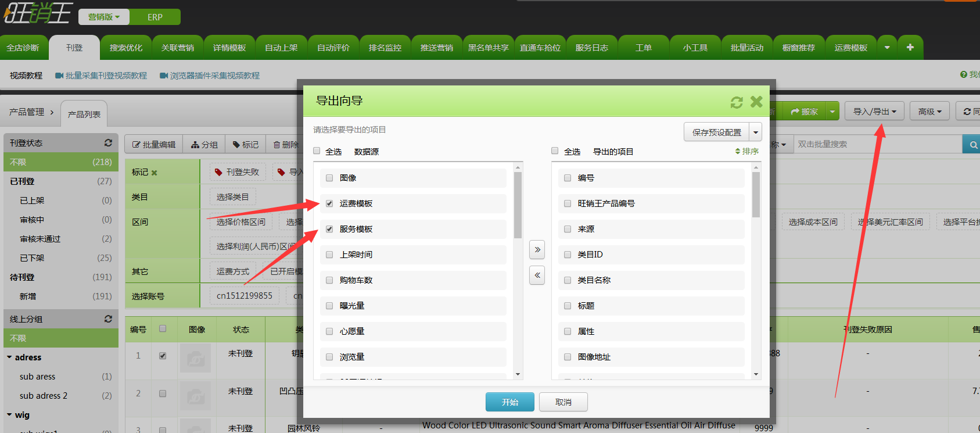Open row 1 product thumbnail

click(x=196, y=358)
